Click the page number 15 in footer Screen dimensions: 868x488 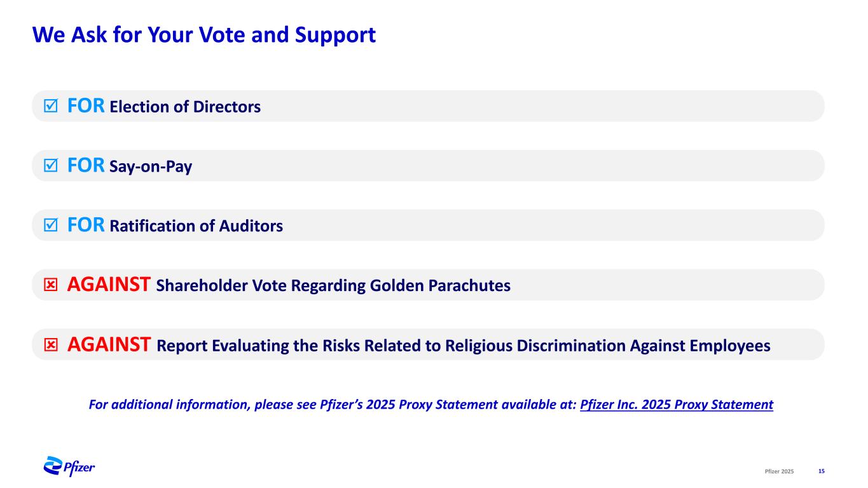pyautogui.click(x=822, y=471)
